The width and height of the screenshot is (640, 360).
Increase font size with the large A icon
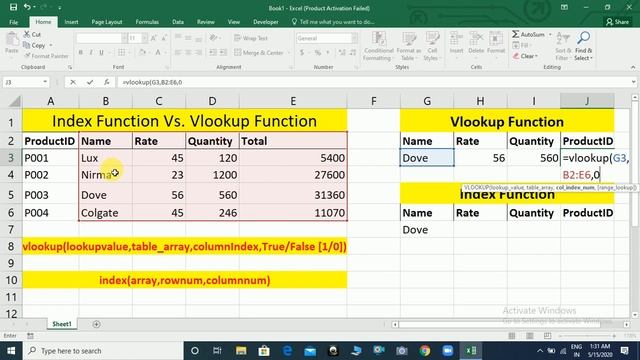153,38
